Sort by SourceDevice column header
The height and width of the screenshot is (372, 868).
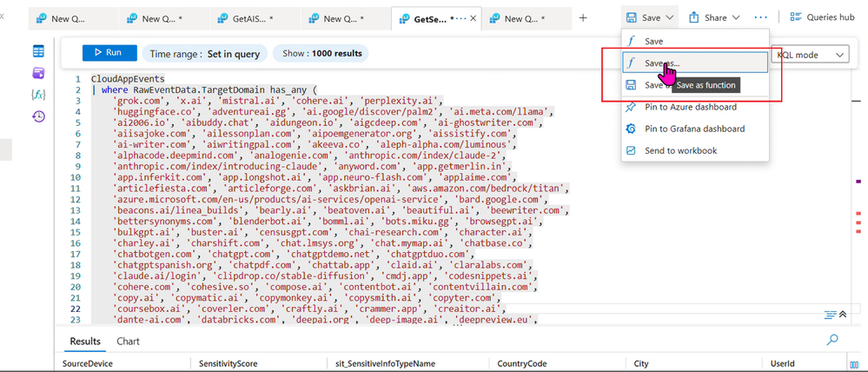coord(88,363)
